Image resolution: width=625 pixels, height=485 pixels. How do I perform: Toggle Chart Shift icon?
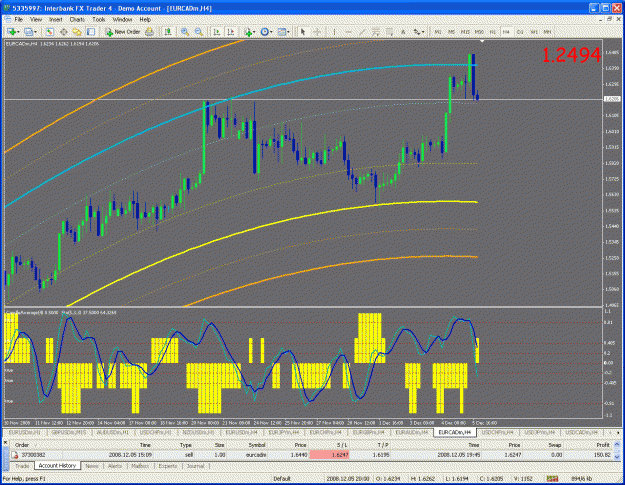(231, 32)
